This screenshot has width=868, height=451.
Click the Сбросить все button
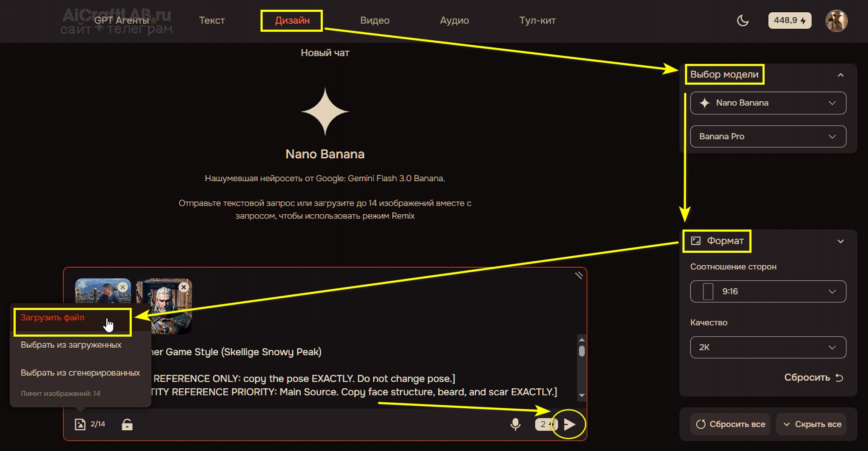pos(731,424)
